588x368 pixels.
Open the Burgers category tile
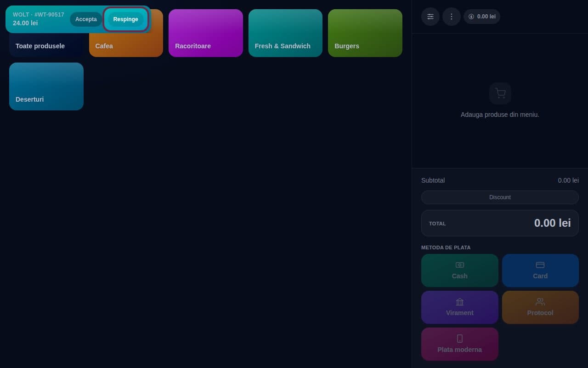[x=365, y=33]
